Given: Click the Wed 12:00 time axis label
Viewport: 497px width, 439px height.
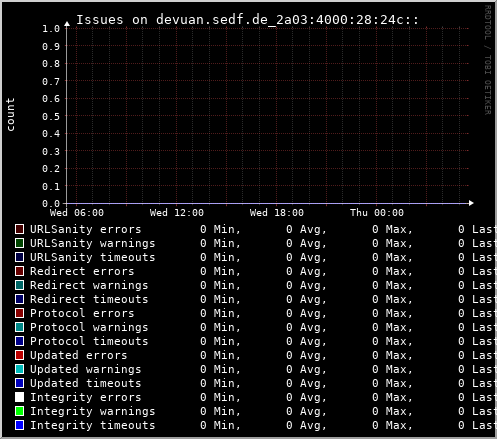Looking at the screenshot, I should tap(177, 213).
